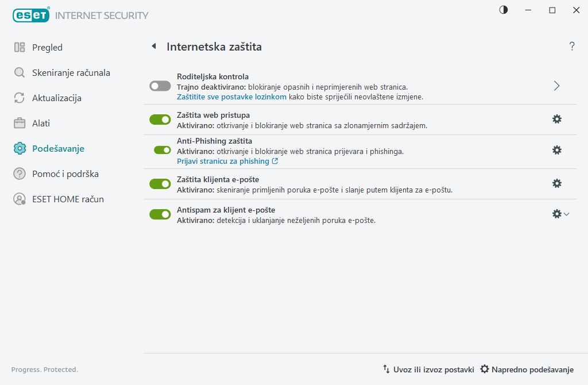Open Napredno podešavanje at the bottom
Screen dimensions: 588x385
[x=529, y=369]
